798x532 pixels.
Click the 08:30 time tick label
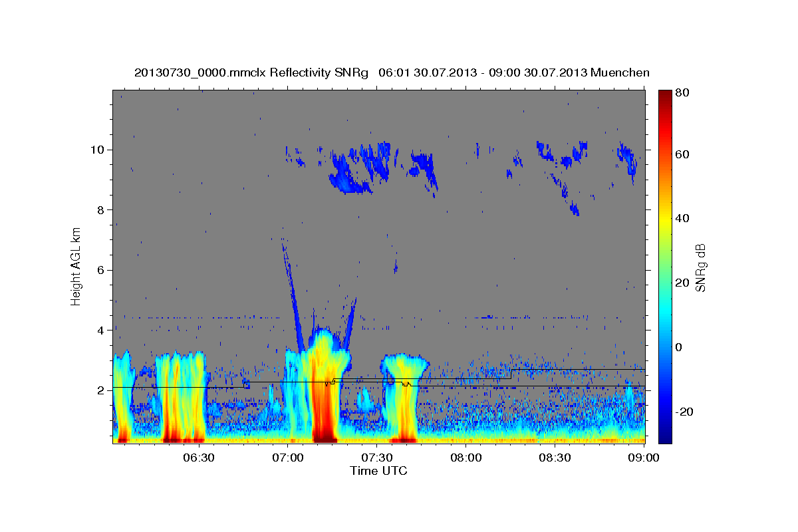(555, 458)
